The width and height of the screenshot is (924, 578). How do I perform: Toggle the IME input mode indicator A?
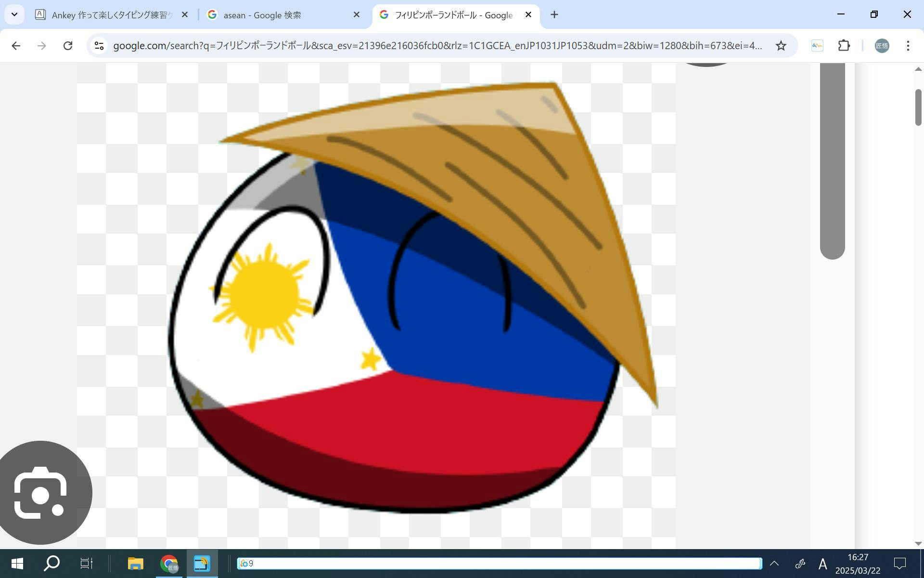822,564
